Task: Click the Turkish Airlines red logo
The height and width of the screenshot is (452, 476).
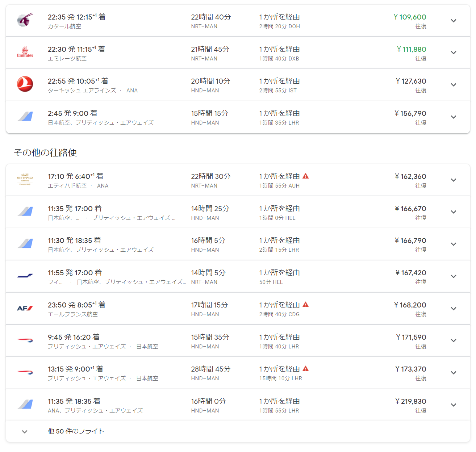Action: point(25,84)
